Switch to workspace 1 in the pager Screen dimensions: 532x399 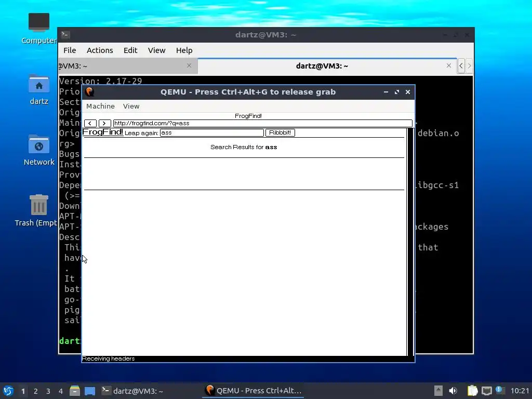click(23, 391)
